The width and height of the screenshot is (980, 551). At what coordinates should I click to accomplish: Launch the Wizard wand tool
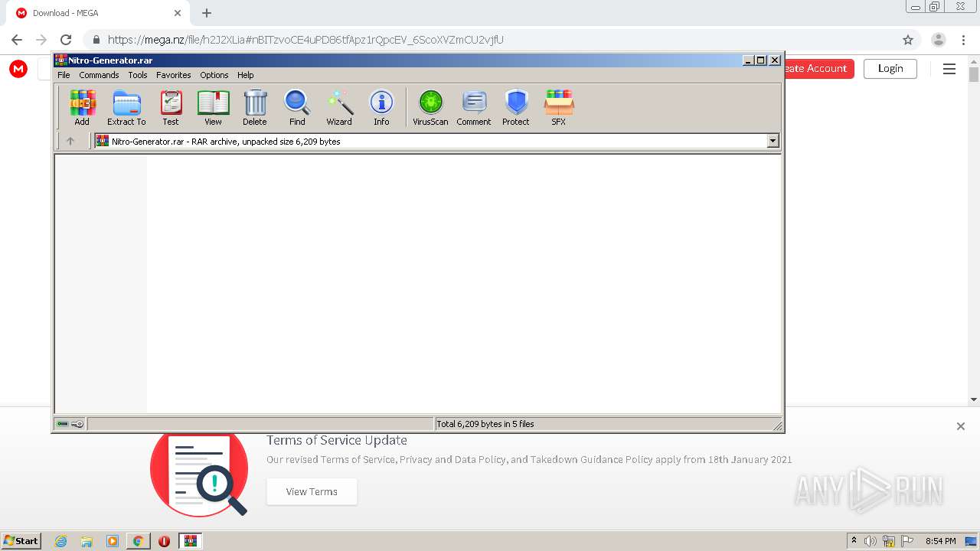click(x=339, y=107)
